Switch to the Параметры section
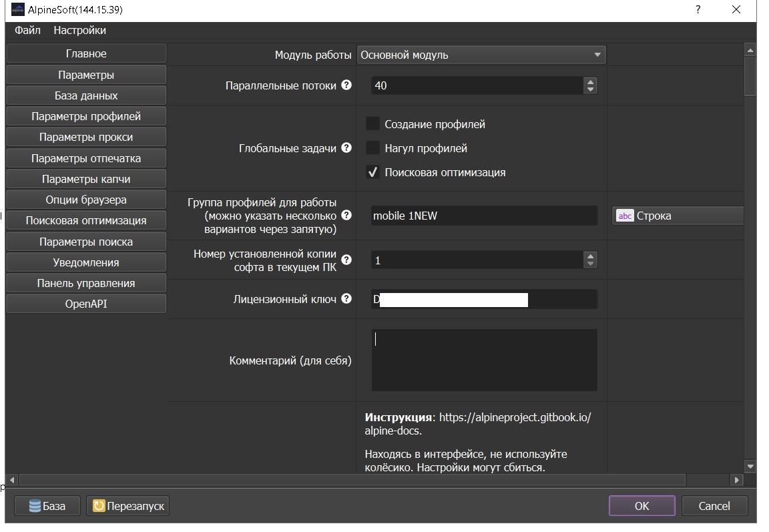The height and width of the screenshot is (532, 769). pos(86,75)
